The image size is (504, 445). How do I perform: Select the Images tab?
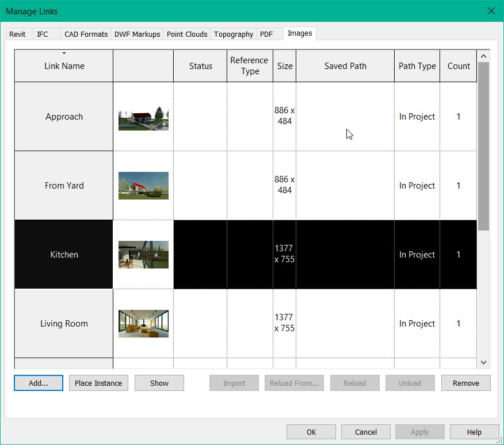300,33
